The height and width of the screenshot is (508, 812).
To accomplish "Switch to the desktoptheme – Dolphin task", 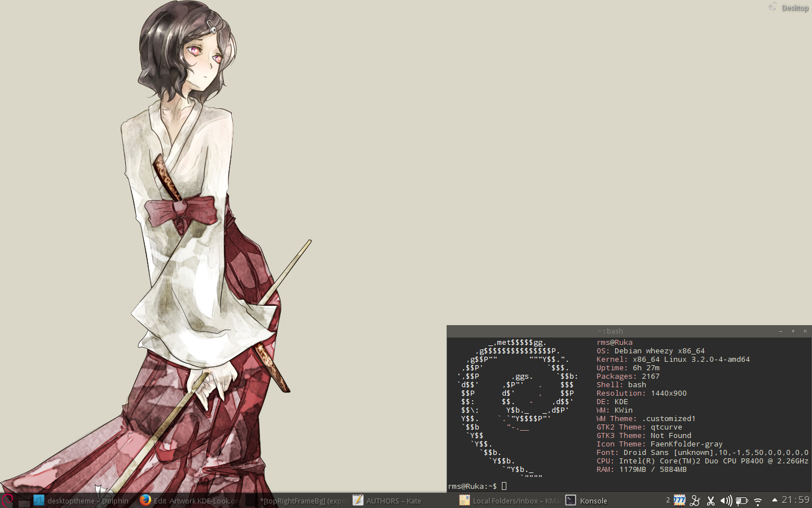I will tap(81, 501).
